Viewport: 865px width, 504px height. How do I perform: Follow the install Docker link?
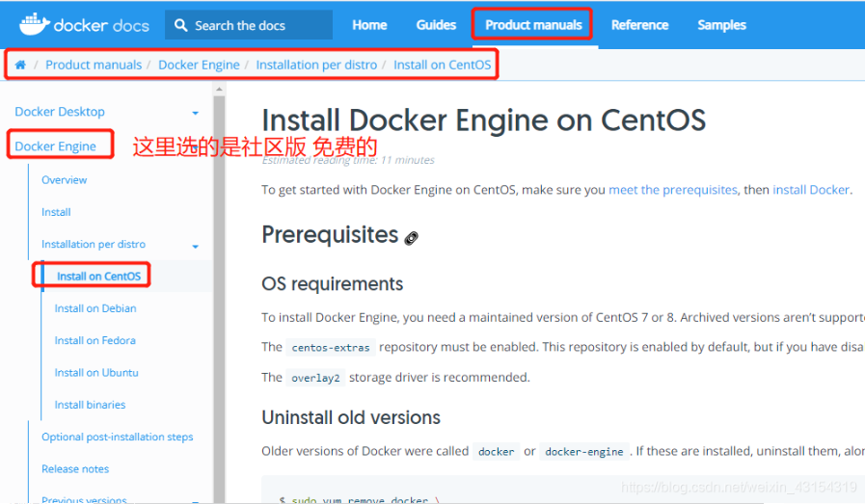[811, 190]
